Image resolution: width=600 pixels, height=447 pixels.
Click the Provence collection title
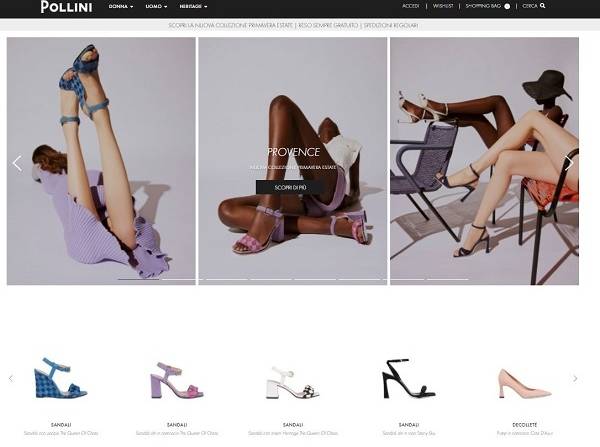point(293,152)
